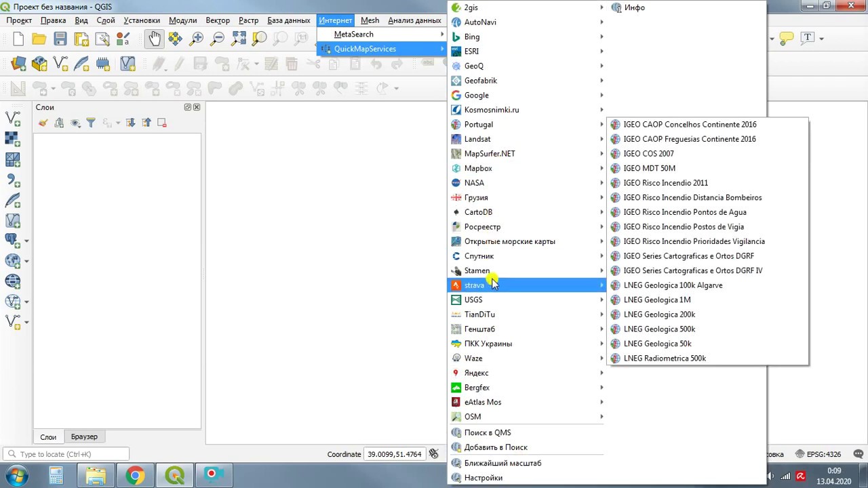Click Pan Map to Selection icon
This screenshot has height=488, width=868.
[x=175, y=39]
